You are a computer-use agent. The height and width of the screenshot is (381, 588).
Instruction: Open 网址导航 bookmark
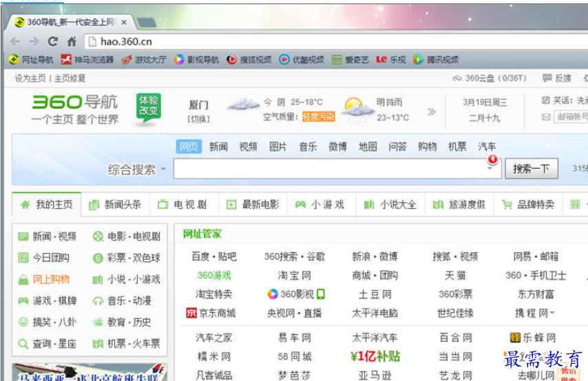[31, 59]
